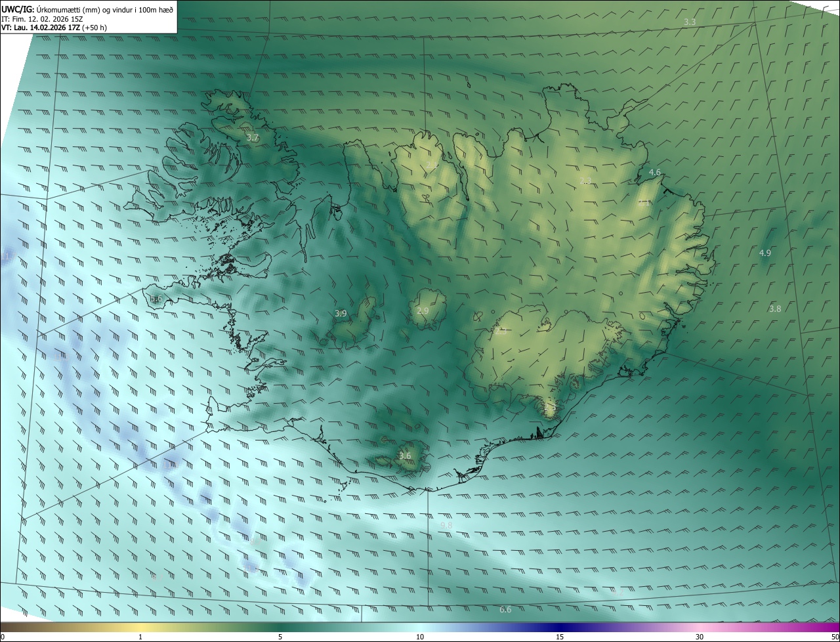Click the initialization time line 'IT: Fim. 12. 02. 2026 15Z'
The width and height of the screenshot is (840, 642).
pos(42,18)
